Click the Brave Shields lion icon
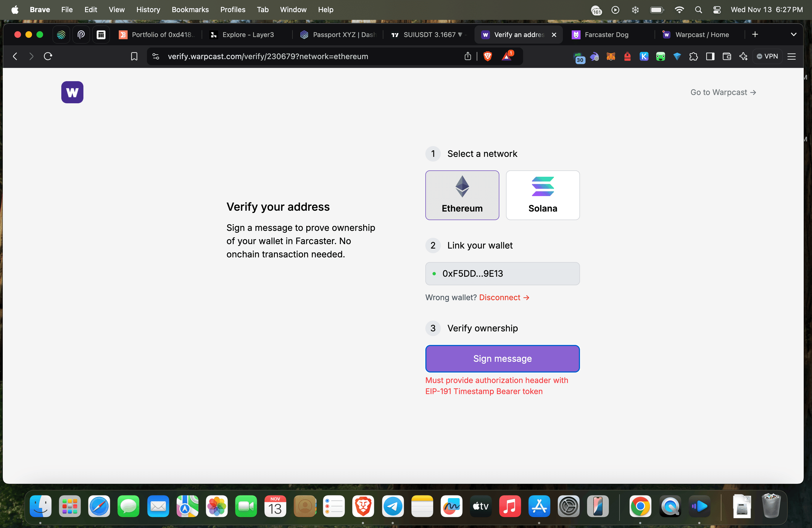This screenshot has height=528, width=812. pyautogui.click(x=487, y=56)
